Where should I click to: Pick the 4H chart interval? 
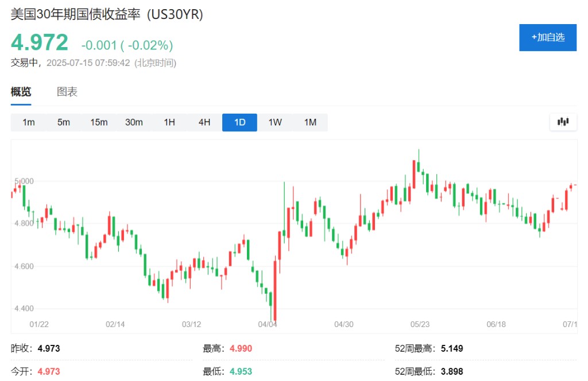[x=204, y=122]
